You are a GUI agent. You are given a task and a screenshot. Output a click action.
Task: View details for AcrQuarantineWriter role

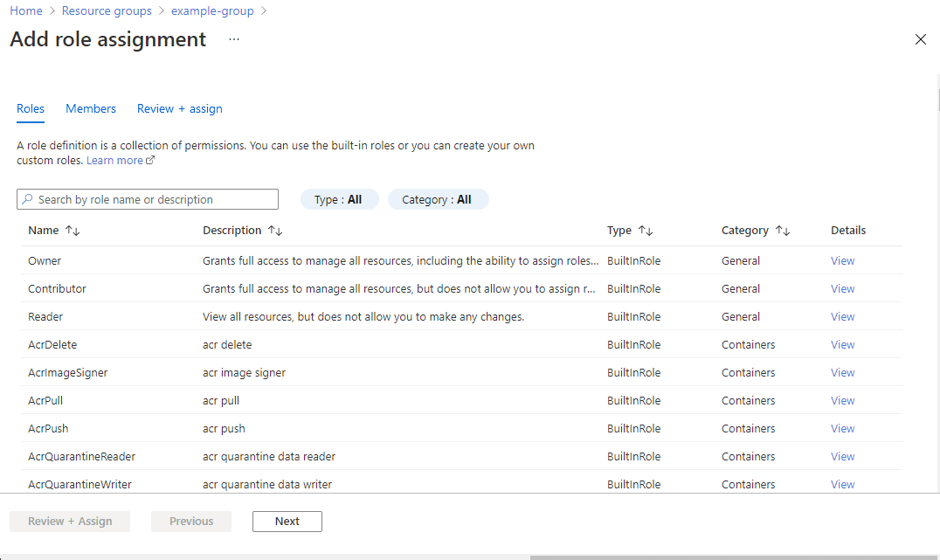[842, 484]
